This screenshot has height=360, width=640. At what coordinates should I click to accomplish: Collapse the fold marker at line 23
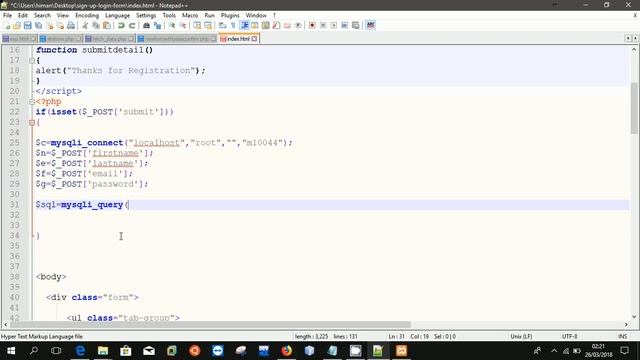pos(32,122)
